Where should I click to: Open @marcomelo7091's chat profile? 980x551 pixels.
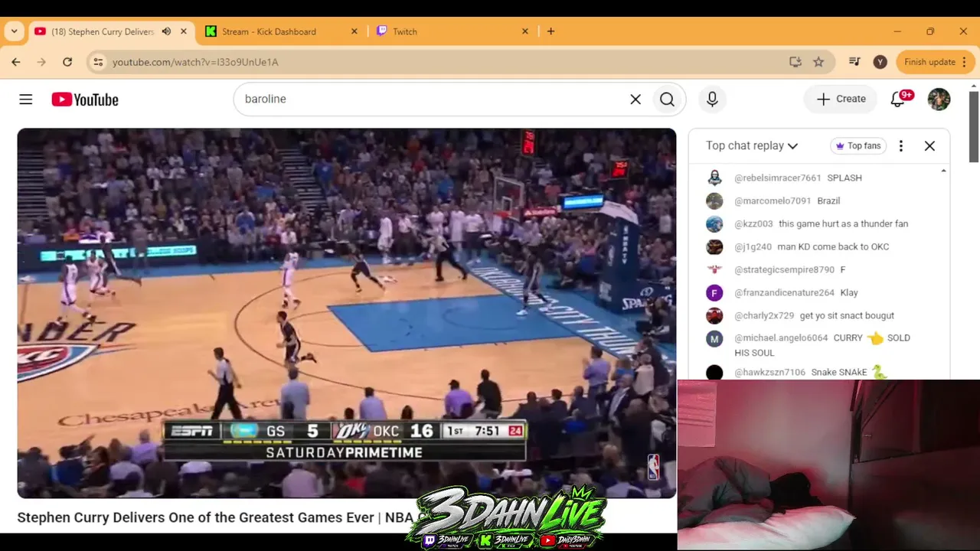tap(773, 201)
